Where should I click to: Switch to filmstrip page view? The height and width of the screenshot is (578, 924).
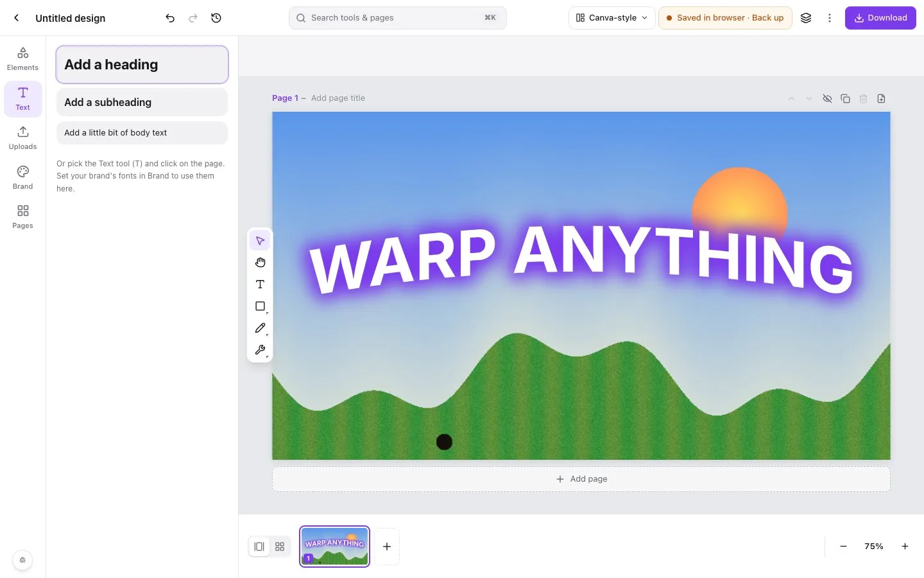pos(259,547)
